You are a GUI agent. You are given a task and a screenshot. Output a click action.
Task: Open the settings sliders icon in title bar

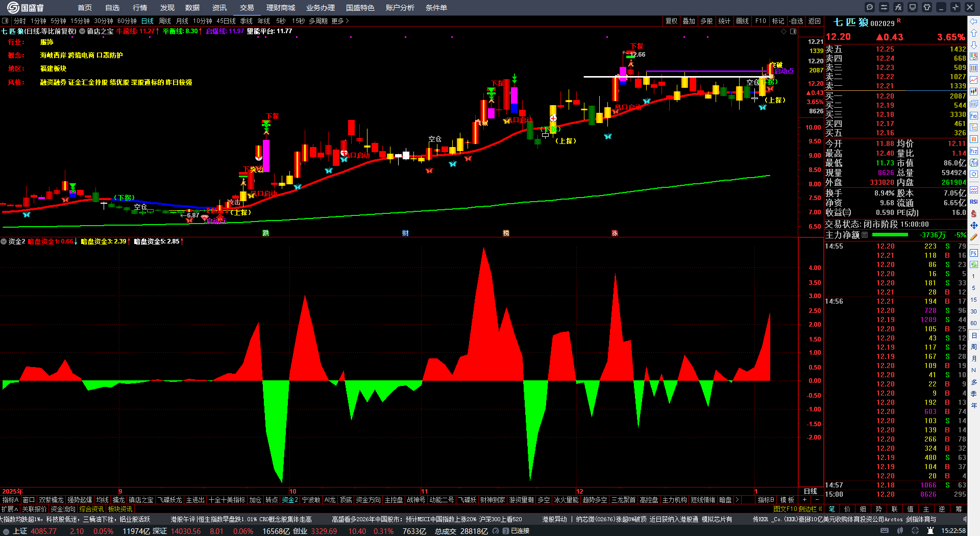tap(884, 7)
